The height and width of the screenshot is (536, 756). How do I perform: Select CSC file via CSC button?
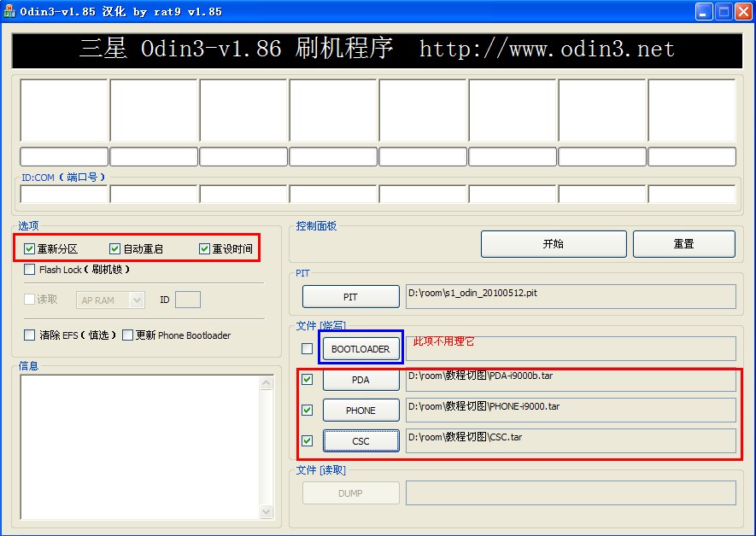(x=360, y=441)
